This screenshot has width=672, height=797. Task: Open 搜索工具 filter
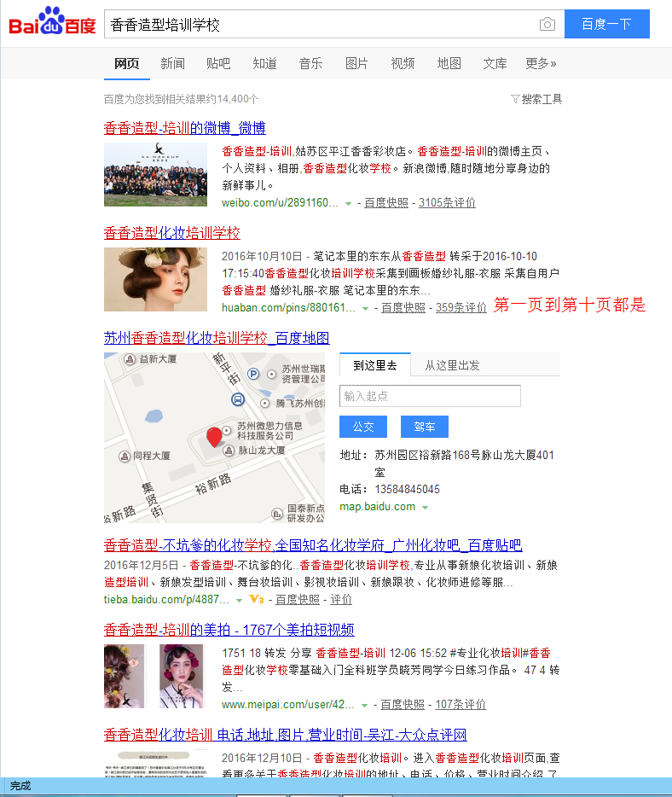point(536,99)
